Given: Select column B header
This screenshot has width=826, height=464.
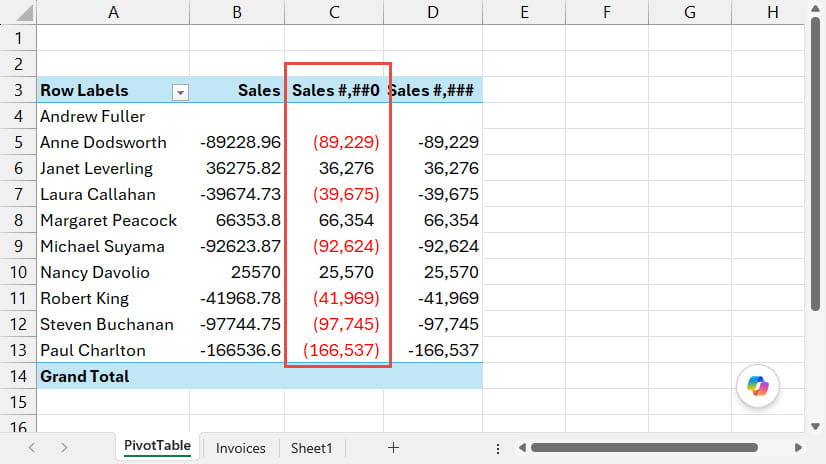Looking at the screenshot, I should (x=237, y=12).
